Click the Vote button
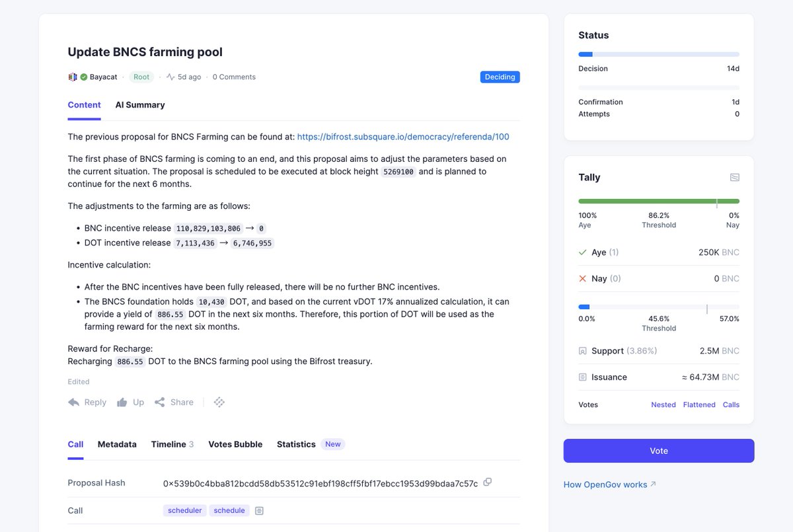 659,451
